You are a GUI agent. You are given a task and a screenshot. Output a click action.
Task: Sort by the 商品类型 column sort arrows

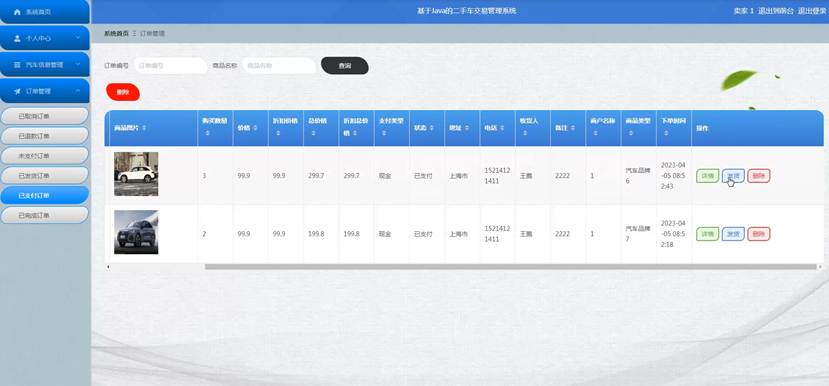[x=631, y=134]
